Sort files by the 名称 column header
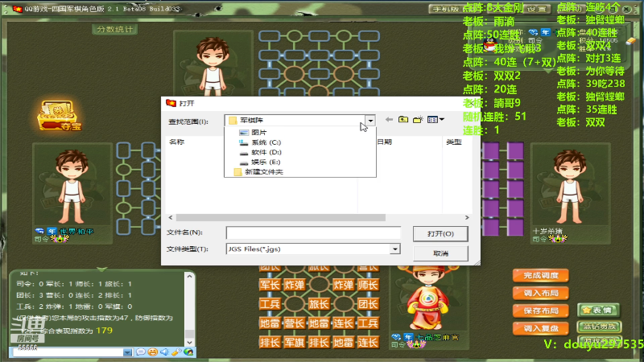The height and width of the screenshot is (362, 644). (x=176, y=142)
